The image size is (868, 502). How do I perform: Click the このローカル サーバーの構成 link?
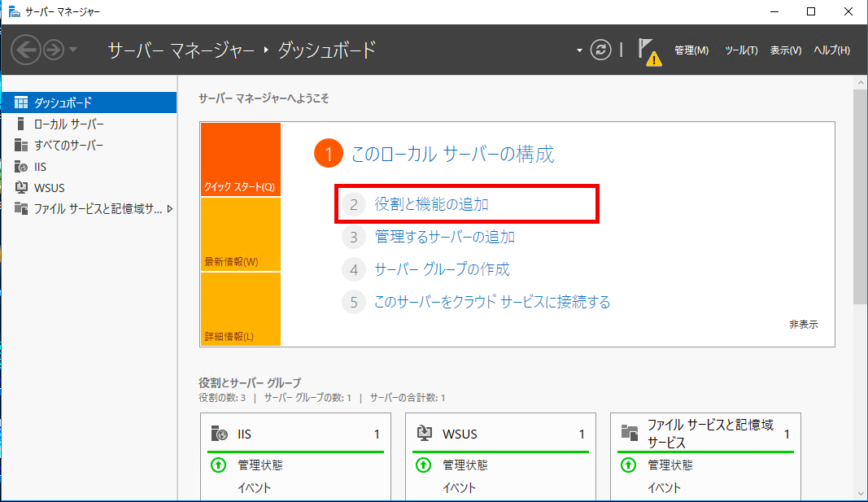[452, 154]
